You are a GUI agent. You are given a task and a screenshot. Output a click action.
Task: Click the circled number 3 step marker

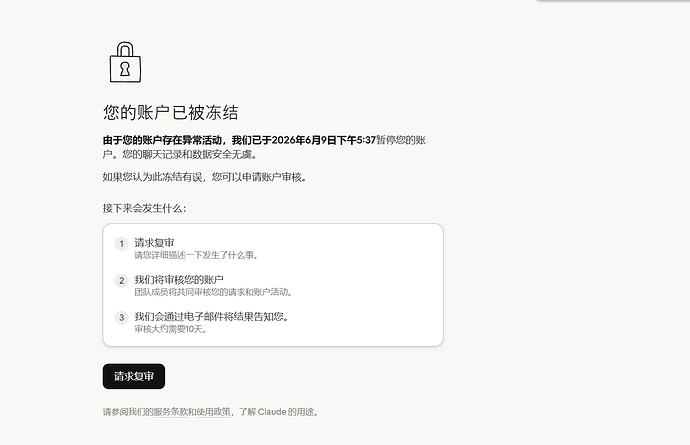(x=122, y=317)
